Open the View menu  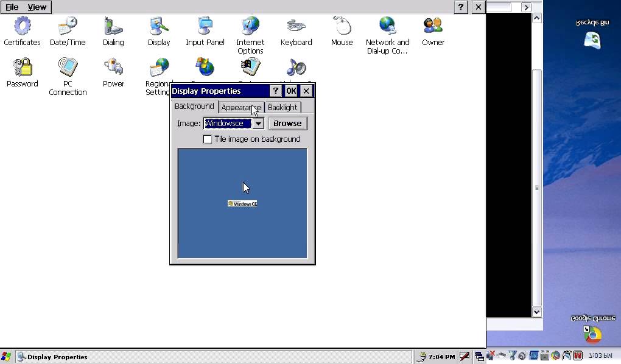pyautogui.click(x=37, y=7)
